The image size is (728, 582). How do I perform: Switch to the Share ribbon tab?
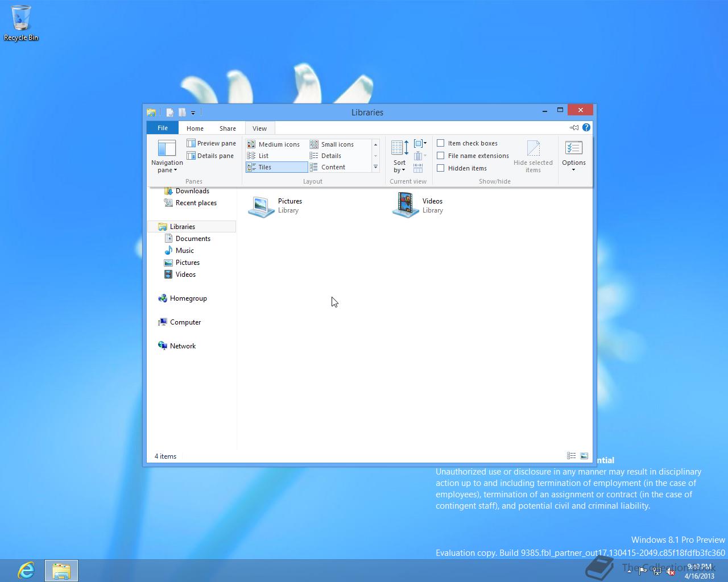tap(227, 128)
